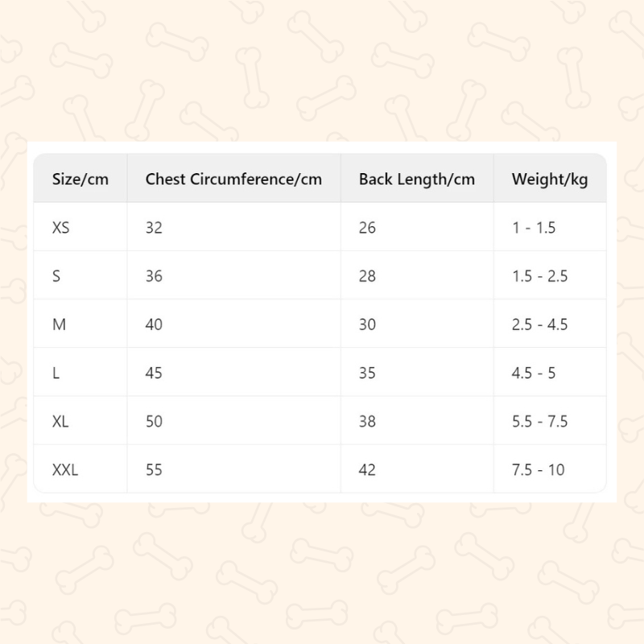Select the weight range 7.5 - 10

click(539, 469)
